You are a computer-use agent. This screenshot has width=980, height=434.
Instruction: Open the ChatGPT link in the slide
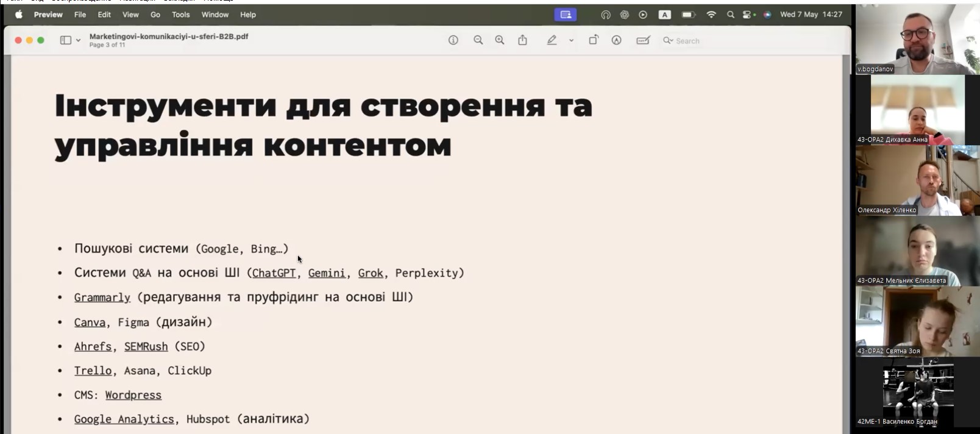pyautogui.click(x=274, y=273)
